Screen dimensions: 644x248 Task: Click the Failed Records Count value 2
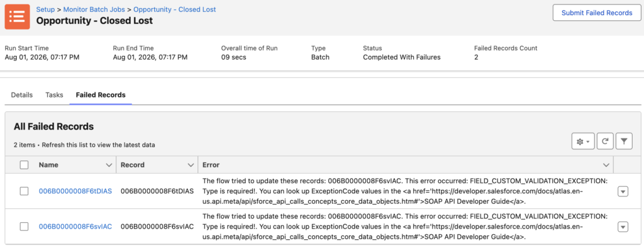point(476,57)
